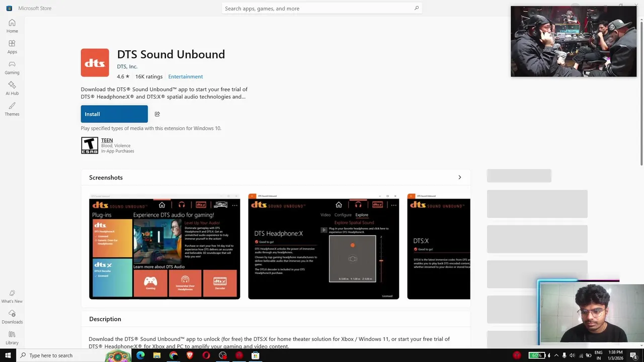Open What's New in sidebar
644x362 pixels.
coord(12,297)
